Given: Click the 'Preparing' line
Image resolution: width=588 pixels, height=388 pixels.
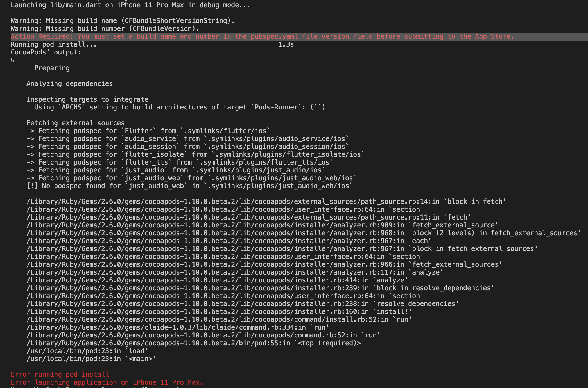Looking at the screenshot, I should pos(52,68).
